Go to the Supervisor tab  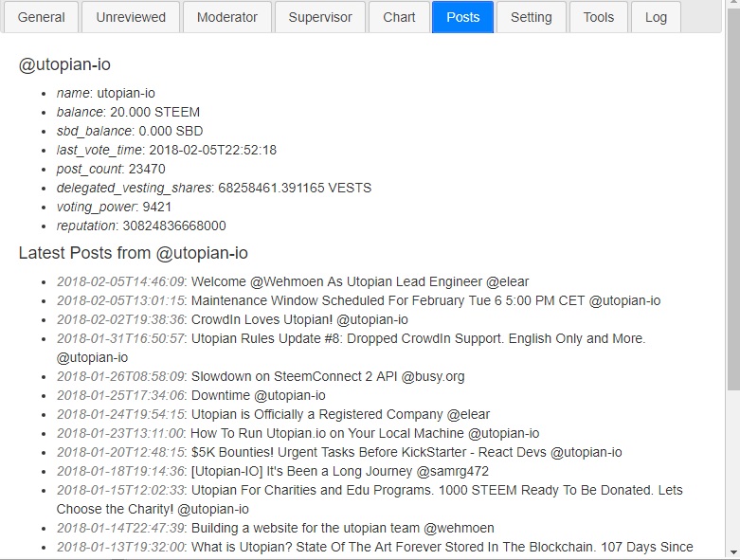(320, 17)
